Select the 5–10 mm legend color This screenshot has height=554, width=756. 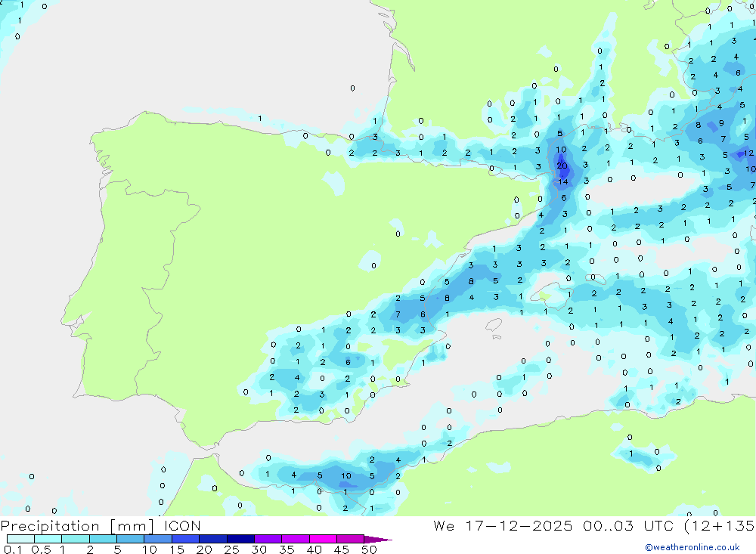[131, 539]
